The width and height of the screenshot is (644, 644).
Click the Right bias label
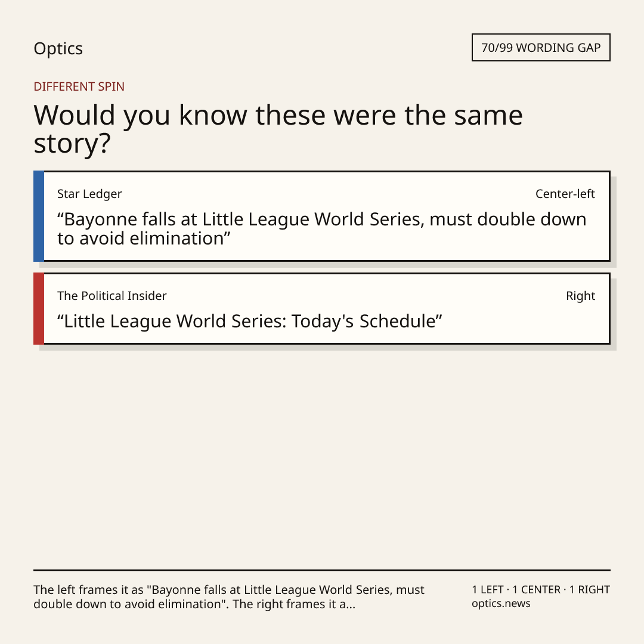[580, 296]
